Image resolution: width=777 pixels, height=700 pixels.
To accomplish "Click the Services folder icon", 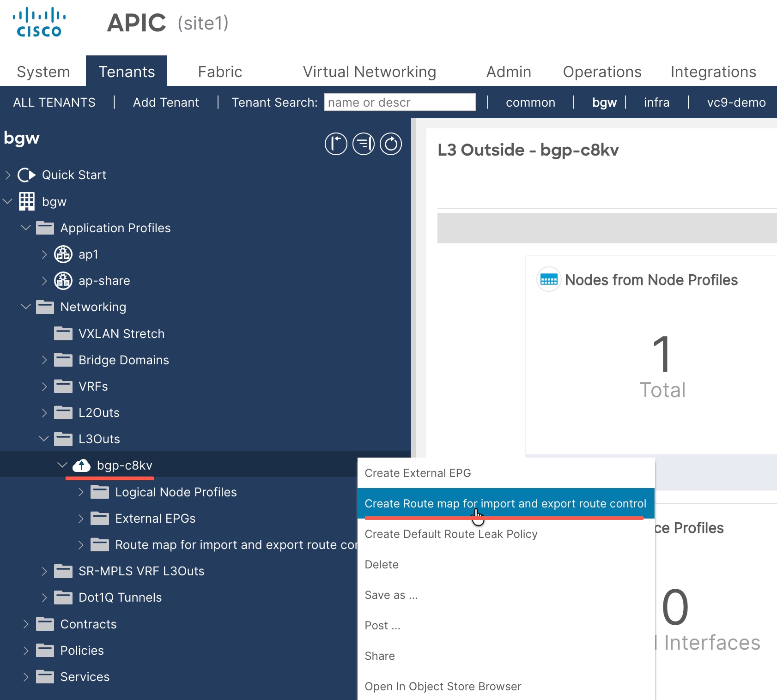I will 45,676.
